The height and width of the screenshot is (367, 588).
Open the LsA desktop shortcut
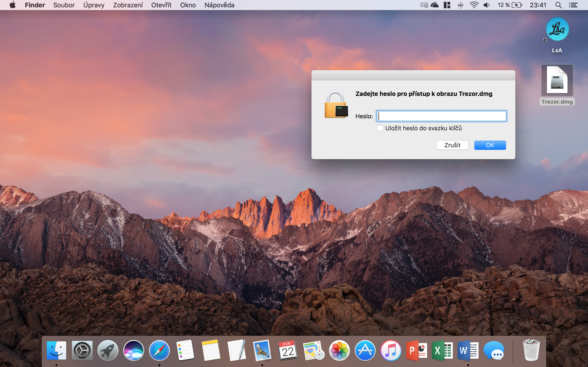[x=557, y=30]
